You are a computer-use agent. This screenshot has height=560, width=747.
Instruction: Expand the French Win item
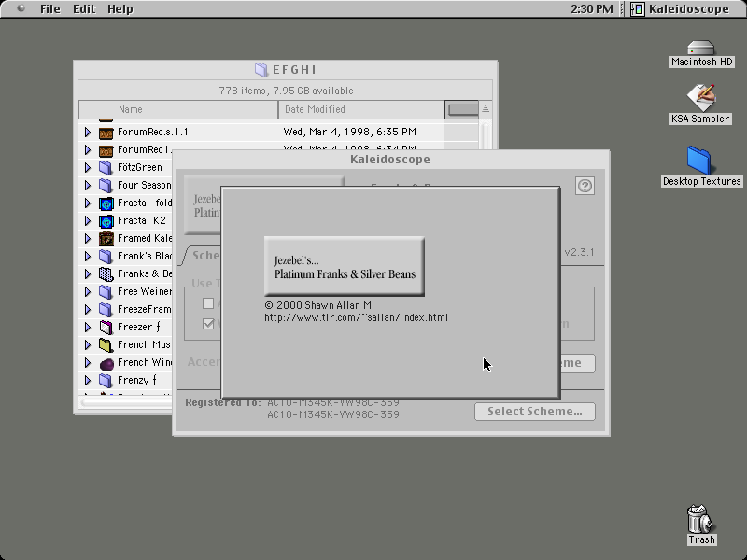click(88, 363)
